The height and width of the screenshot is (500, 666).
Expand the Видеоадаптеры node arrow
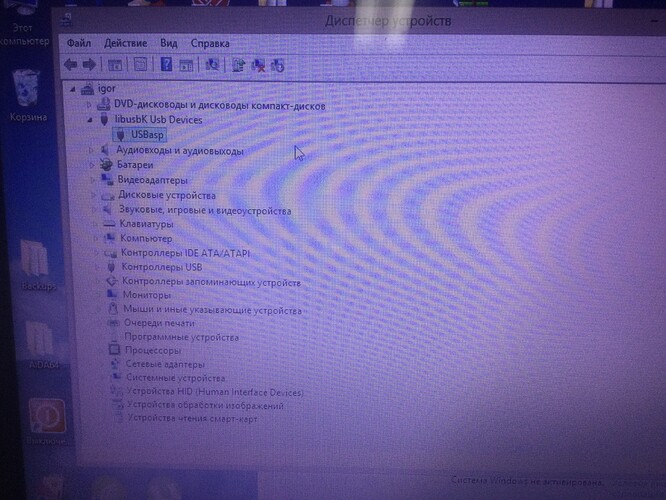pyautogui.click(x=92, y=180)
